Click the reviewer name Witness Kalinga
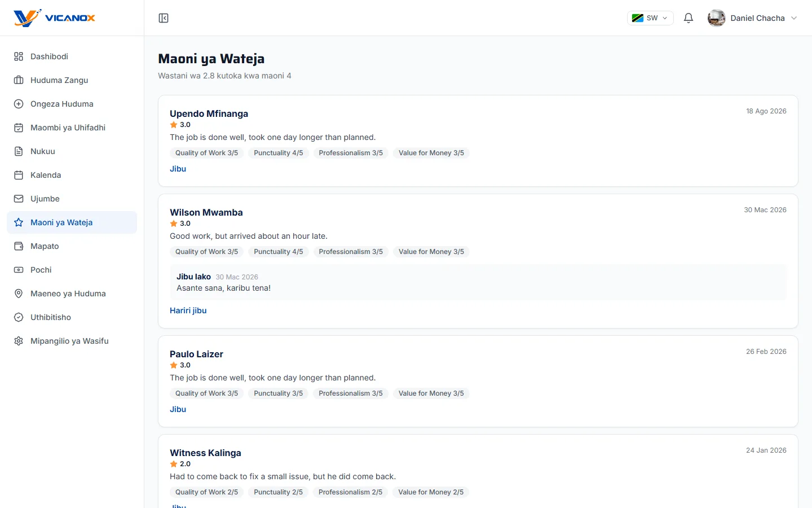 point(205,453)
